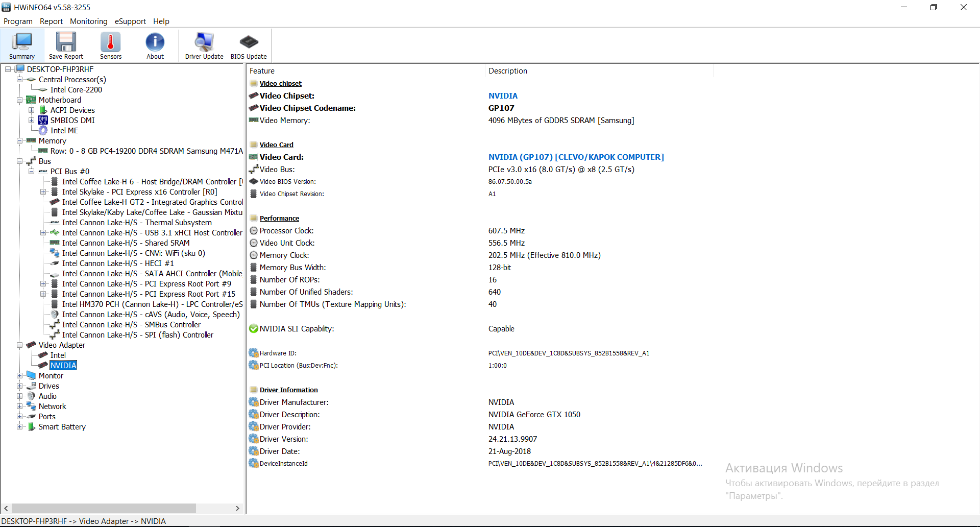Collapse the Video Adapter node
The image size is (980, 527).
(x=19, y=345)
